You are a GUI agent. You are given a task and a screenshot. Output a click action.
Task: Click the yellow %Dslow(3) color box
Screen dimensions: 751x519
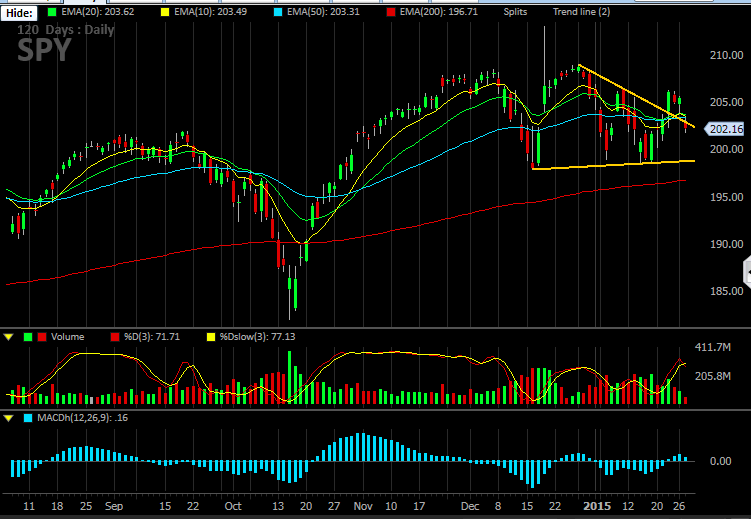point(211,337)
